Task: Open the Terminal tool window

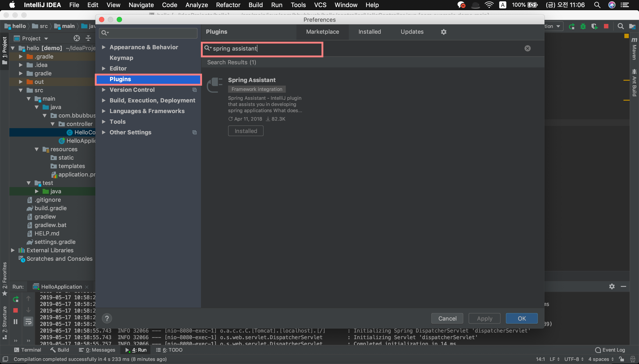Action: pos(28,350)
